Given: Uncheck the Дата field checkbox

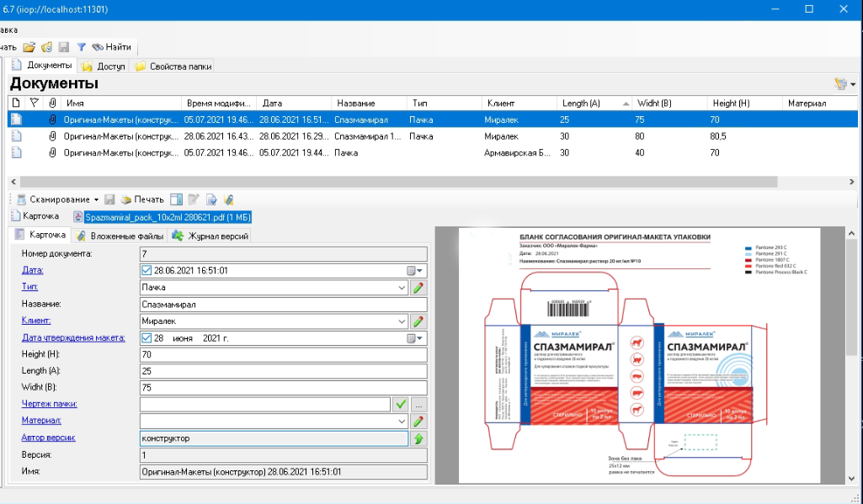Looking at the screenshot, I should click(x=147, y=271).
